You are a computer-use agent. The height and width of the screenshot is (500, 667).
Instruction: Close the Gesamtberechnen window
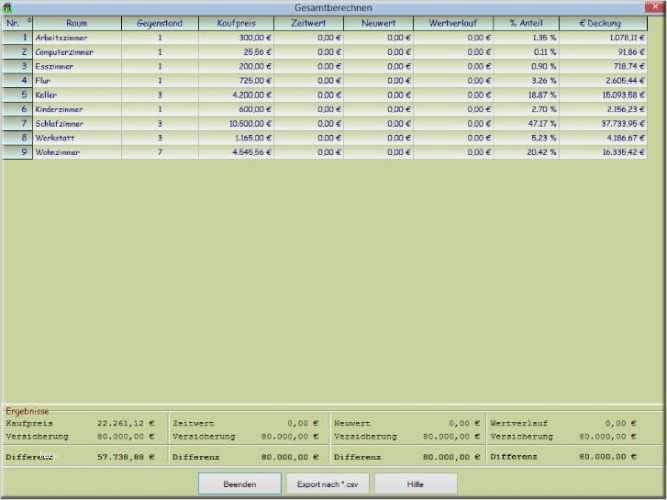pyautogui.click(x=654, y=6)
